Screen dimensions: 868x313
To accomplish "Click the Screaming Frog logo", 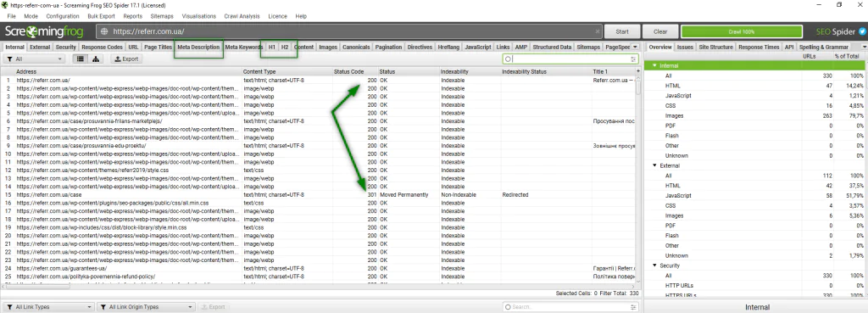I will pos(44,31).
